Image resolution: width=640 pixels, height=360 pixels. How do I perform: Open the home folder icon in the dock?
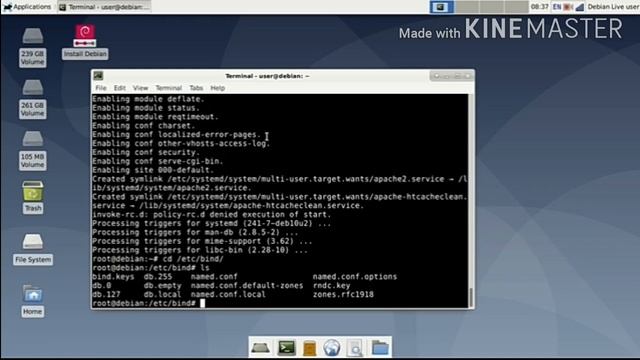(x=380, y=348)
